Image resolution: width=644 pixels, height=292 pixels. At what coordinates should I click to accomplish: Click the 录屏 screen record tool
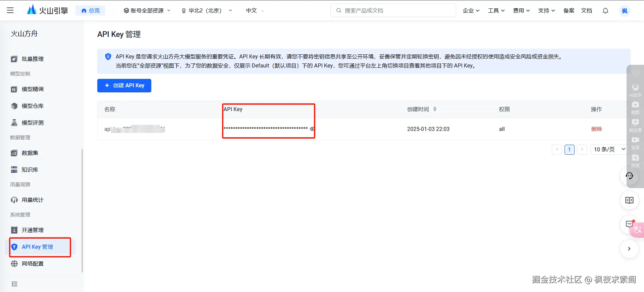click(x=635, y=143)
